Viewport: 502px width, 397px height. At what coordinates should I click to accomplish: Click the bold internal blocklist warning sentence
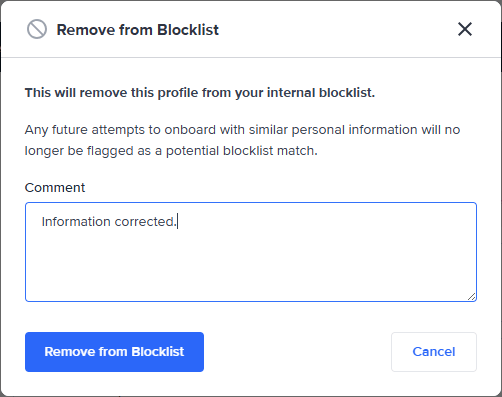[x=200, y=93]
